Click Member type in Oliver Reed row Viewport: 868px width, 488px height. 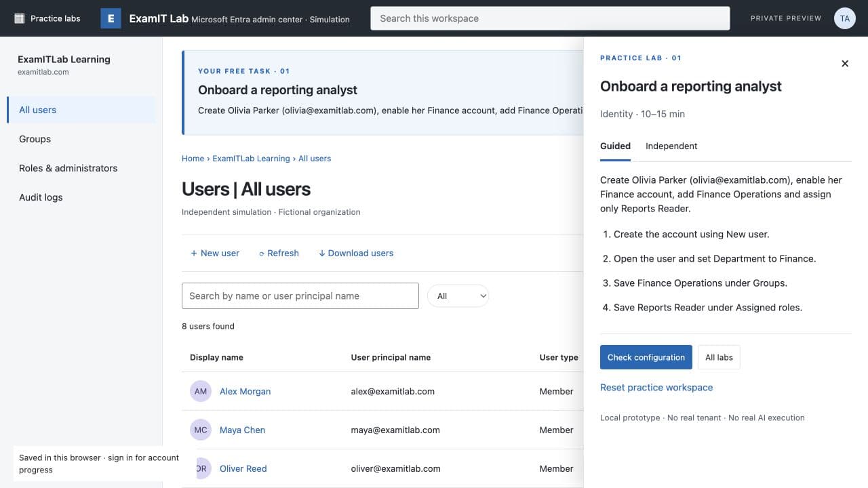(557, 468)
